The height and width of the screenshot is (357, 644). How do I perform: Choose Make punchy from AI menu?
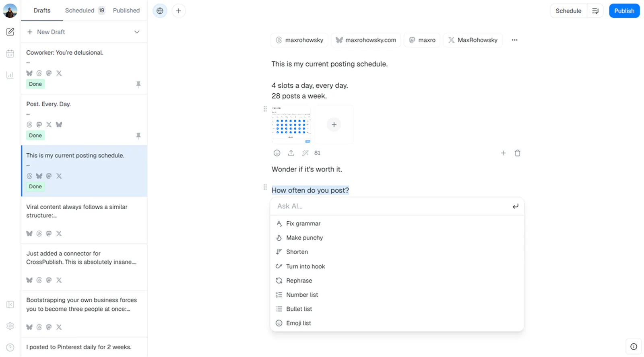(397, 238)
